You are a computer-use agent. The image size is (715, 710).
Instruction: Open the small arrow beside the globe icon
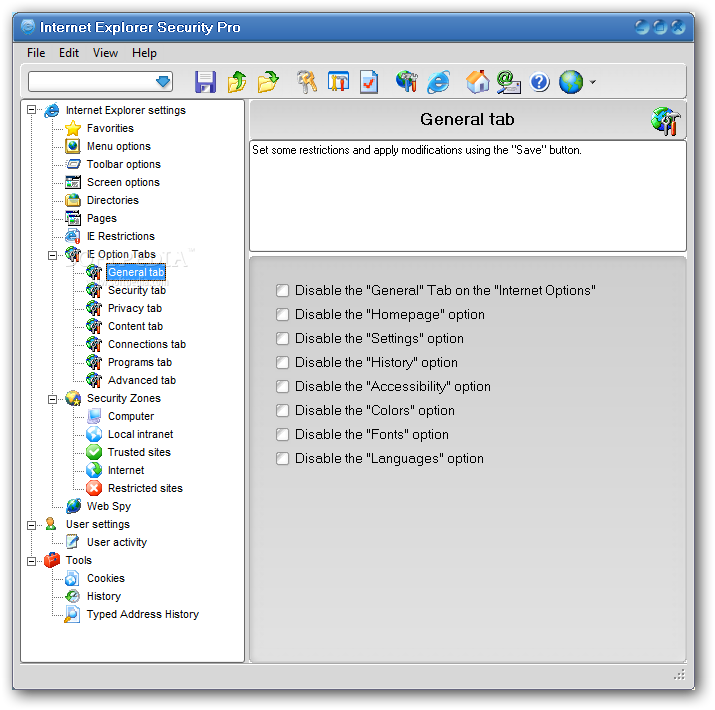[592, 83]
